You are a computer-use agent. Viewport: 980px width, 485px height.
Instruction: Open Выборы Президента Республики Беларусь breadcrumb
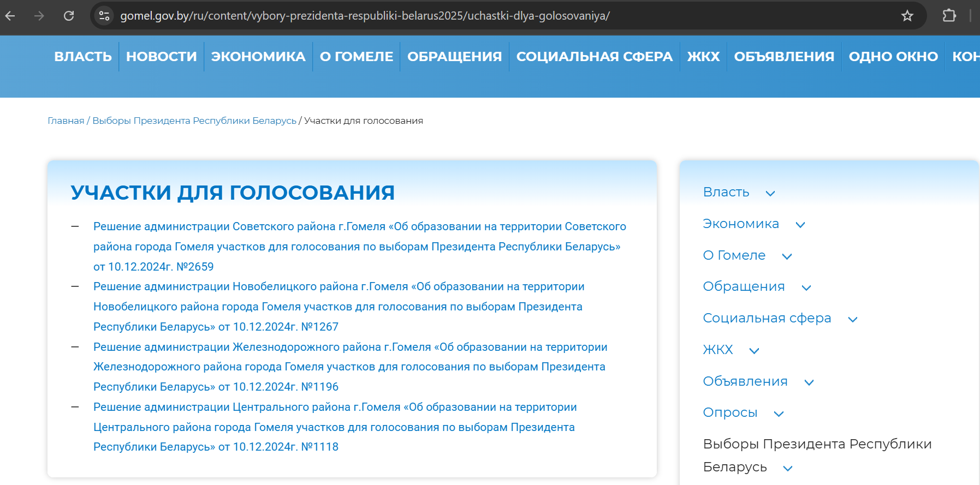pos(194,121)
